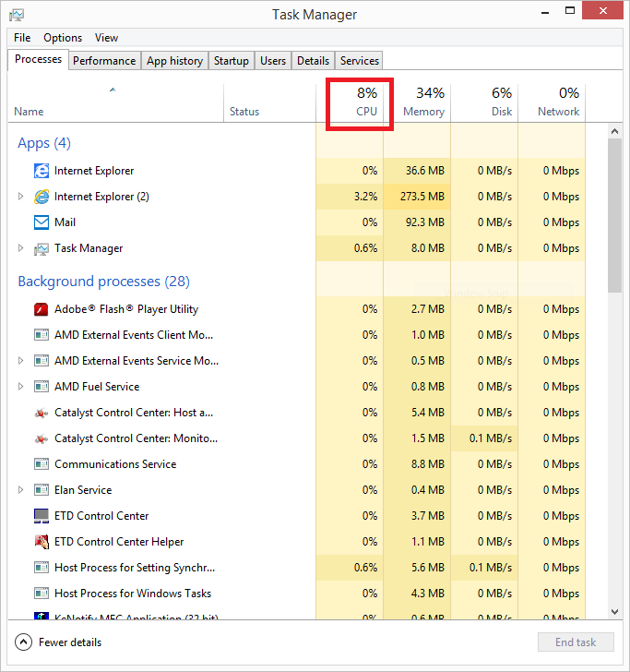Screen dimensions: 630x672
Task: Select the Processes tab
Action: pos(38,59)
